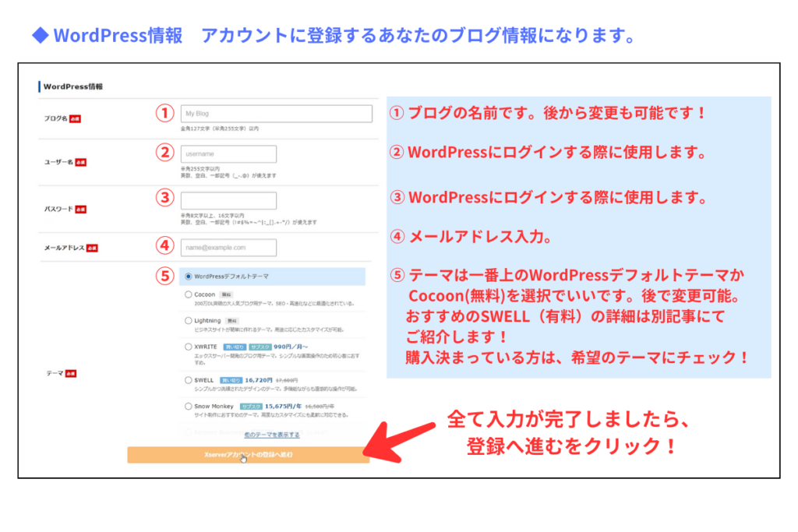Screen dimensions: 798x532
Task: Click the WordPress情報 section heading
Action: pos(72,86)
